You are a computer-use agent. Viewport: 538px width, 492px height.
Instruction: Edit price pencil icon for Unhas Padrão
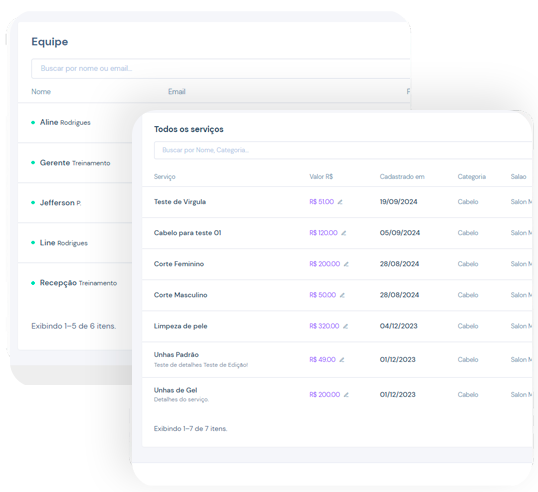coord(341,360)
